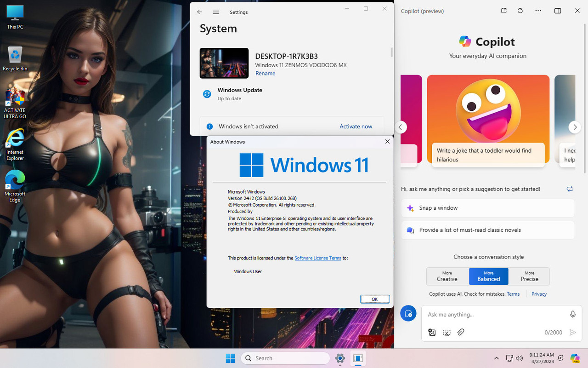588x368 pixels.
Task: Select More Creative conversation style
Action: pyautogui.click(x=447, y=276)
